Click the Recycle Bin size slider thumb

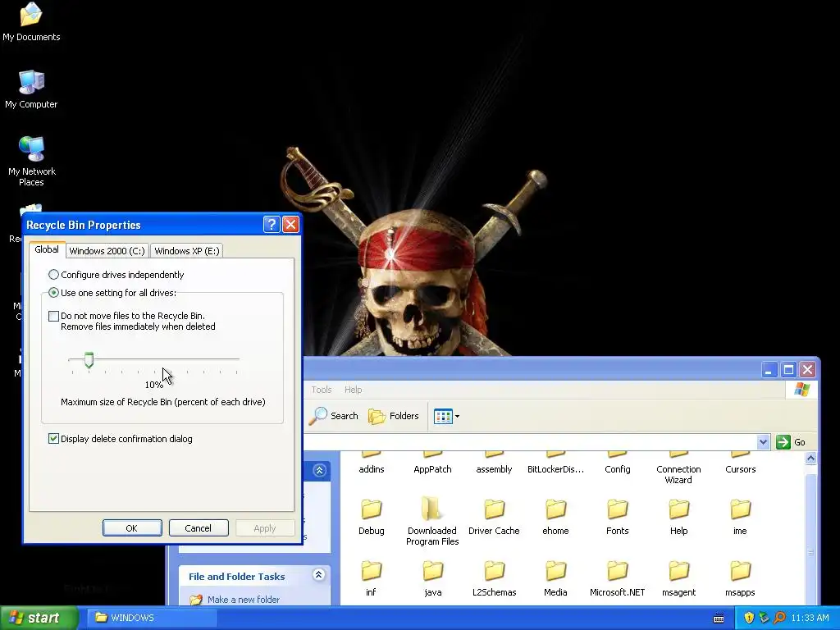pos(89,360)
